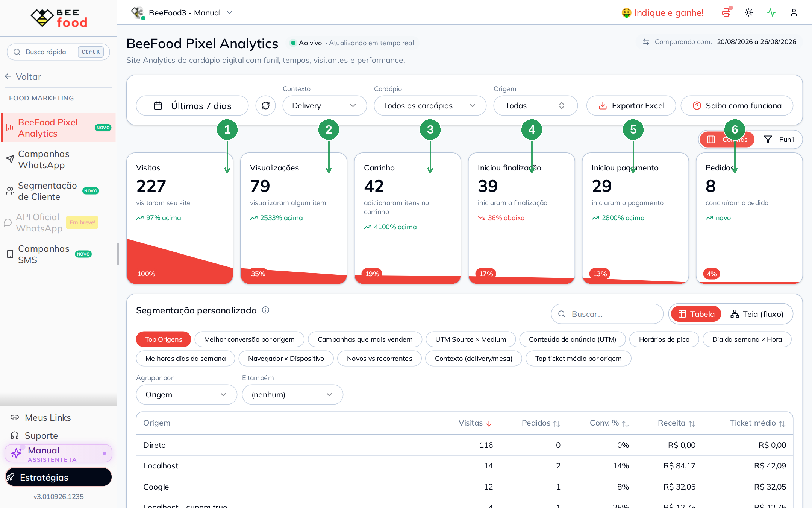Click the Carrinho 42 metric card
812x508 pixels.
click(x=408, y=218)
